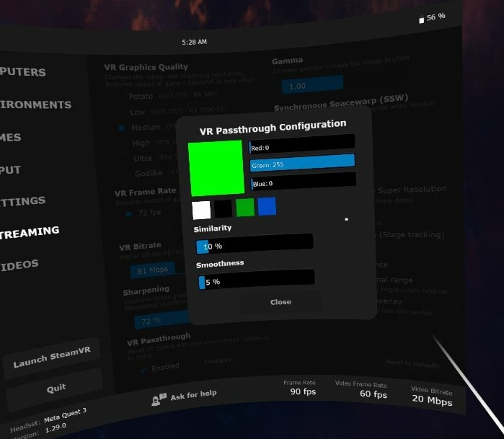Click the Green: 255 slider bar
Screen dimensions: 504x439
301,164
